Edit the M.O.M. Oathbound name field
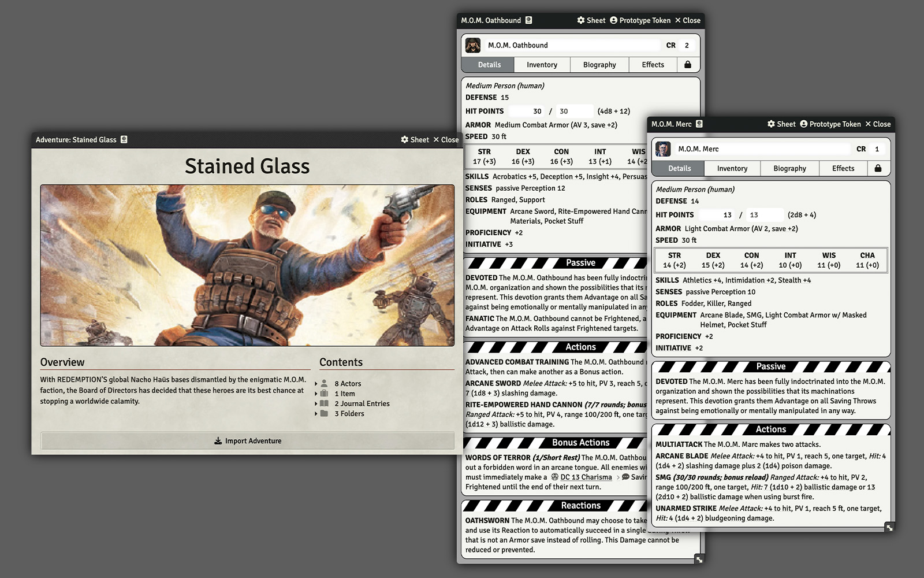The width and height of the screenshot is (924, 578). (571, 45)
